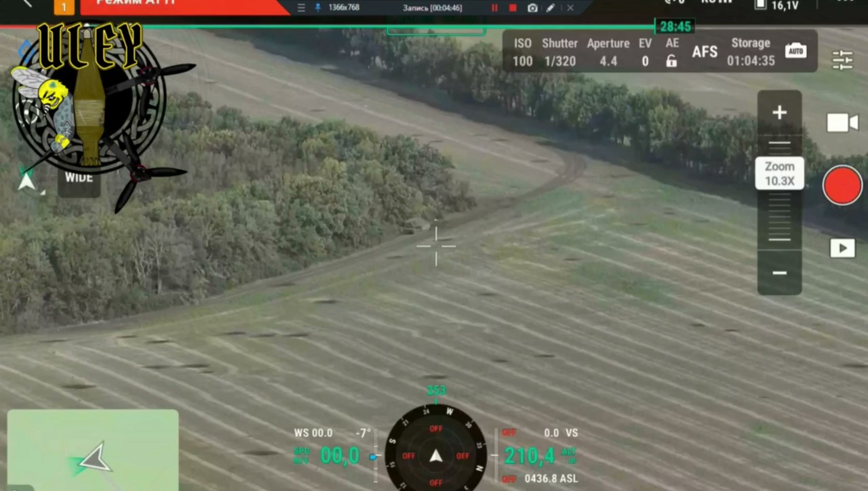Click the 28:45 remaining flight time marker
Viewport: 868px width, 491px height.
point(675,26)
